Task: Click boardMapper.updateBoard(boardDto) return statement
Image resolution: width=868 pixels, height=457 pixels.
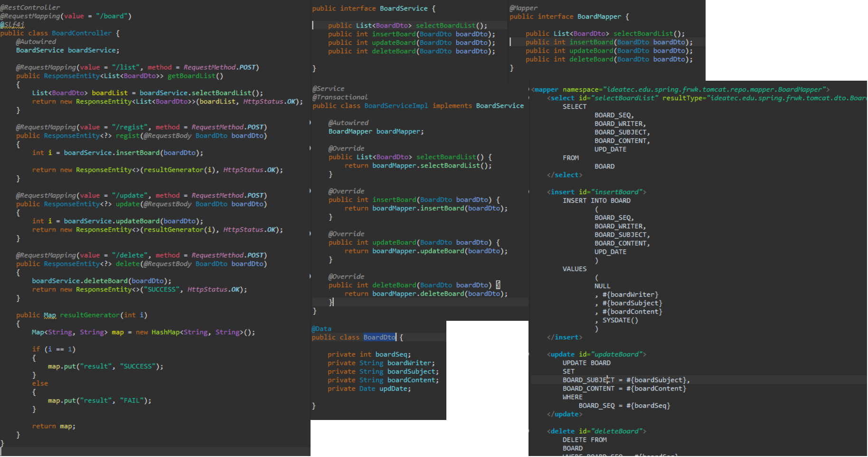Action: [x=426, y=251]
